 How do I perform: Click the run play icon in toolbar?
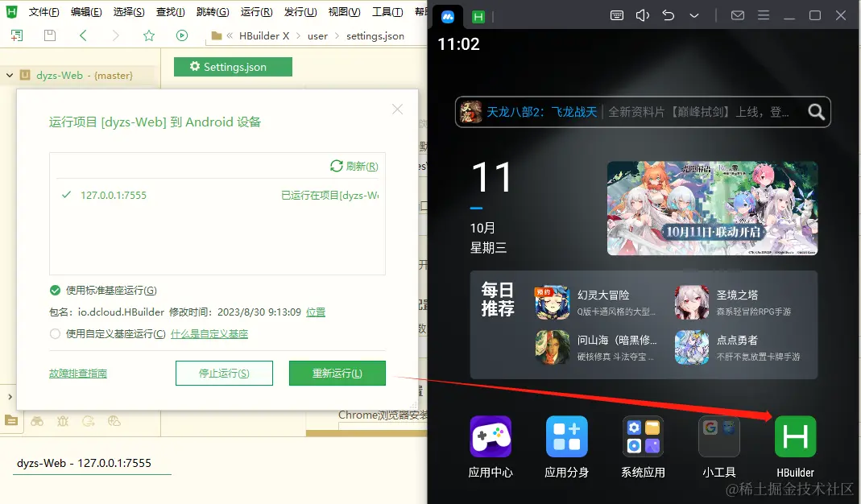pos(182,35)
